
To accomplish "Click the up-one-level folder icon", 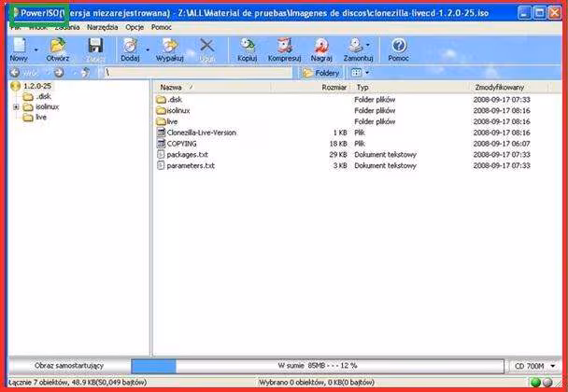I will point(86,73).
